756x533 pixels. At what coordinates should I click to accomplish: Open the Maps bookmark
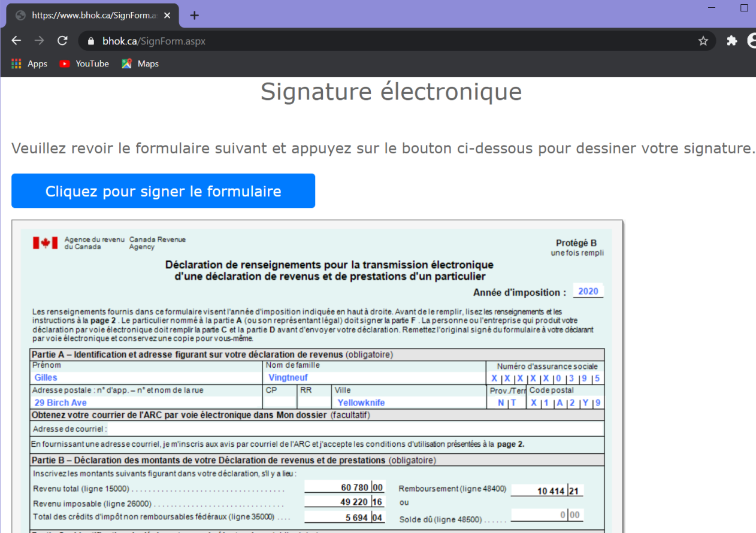pos(140,63)
